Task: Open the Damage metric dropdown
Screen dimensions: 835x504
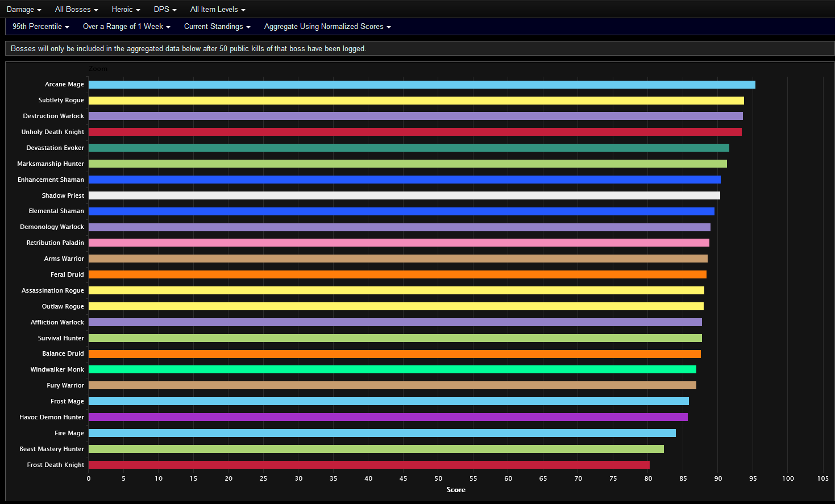Action: click(x=23, y=10)
